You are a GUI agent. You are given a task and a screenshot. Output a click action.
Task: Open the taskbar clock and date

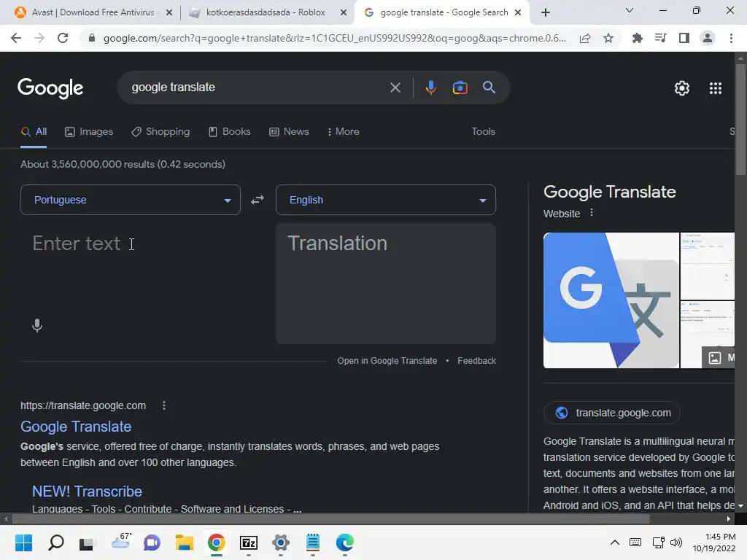(x=713, y=542)
